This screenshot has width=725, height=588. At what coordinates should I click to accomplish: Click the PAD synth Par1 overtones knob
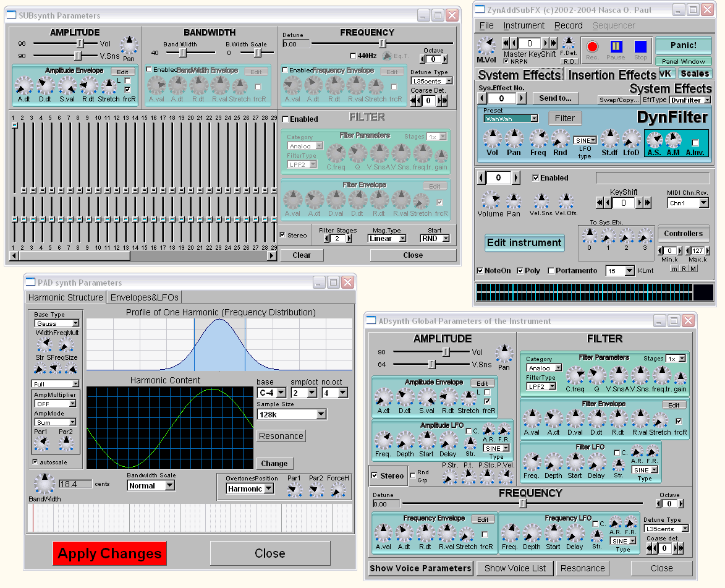pos(295,490)
